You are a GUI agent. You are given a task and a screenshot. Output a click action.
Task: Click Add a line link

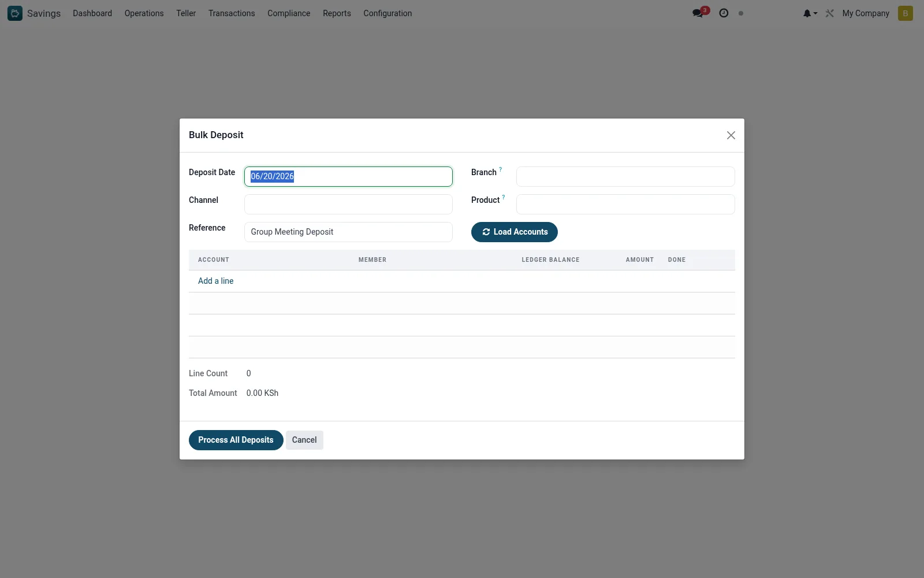click(216, 281)
